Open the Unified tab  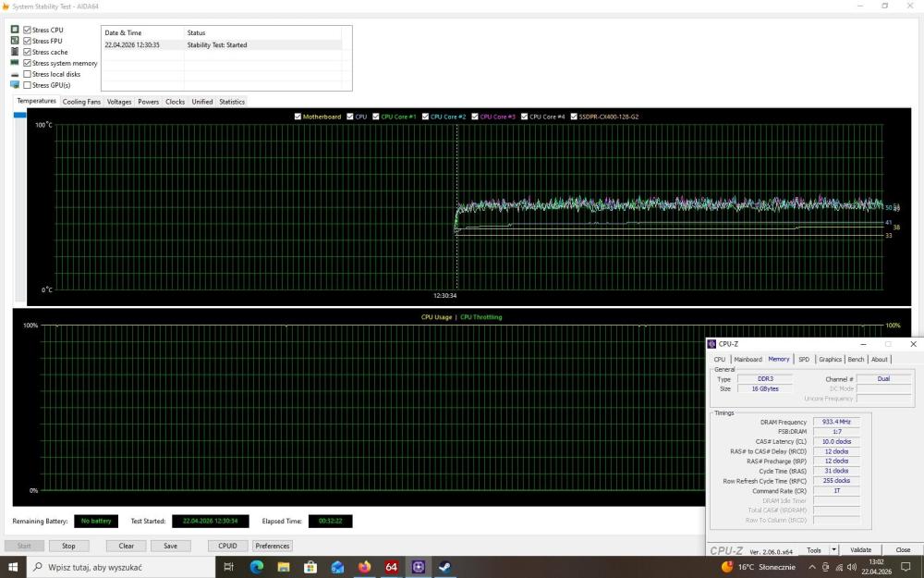point(202,102)
